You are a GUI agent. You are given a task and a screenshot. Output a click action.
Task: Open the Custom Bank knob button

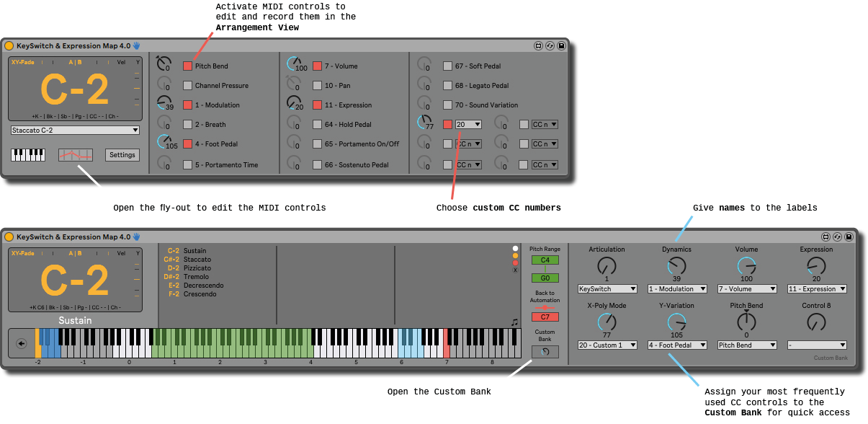click(545, 352)
